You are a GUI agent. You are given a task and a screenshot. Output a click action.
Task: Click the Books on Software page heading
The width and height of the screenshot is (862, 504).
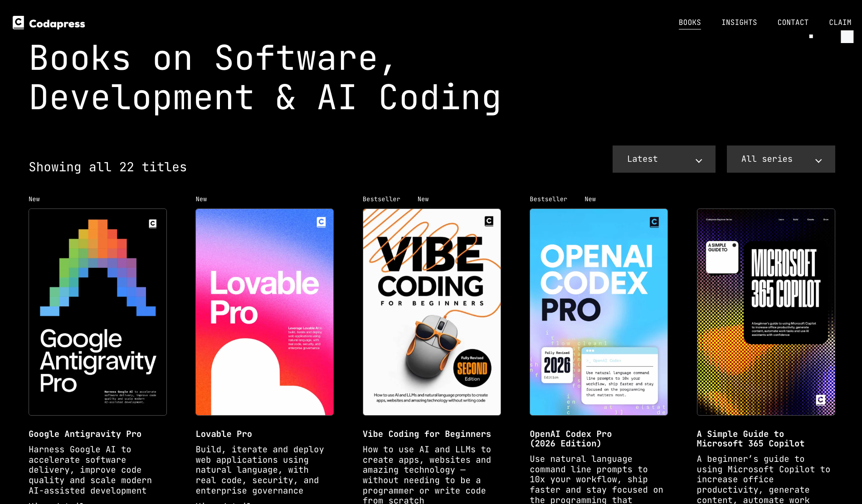[x=265, y=78]
